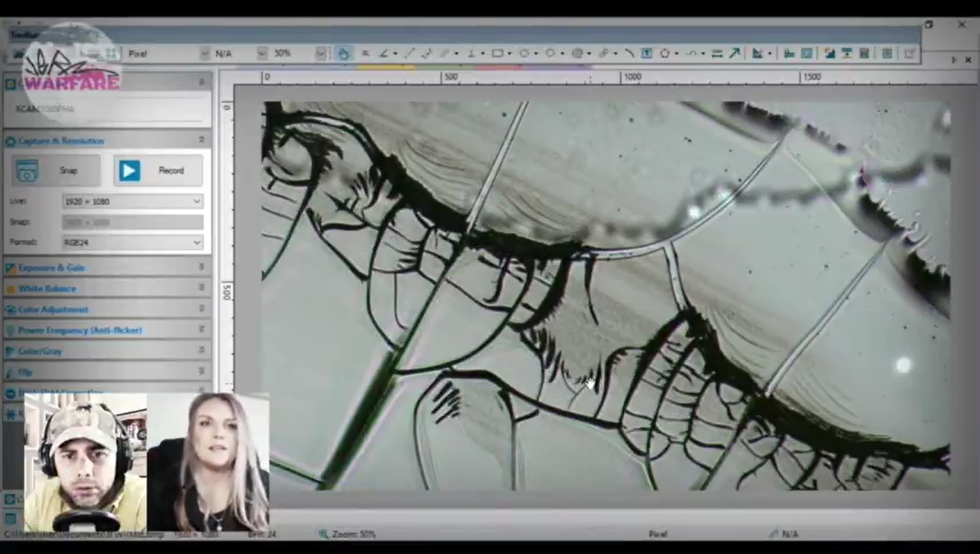The width and height of the screenshot is (980, 554).
Task: Expand the Color Adjustment section chevron
Action: tap(201, 308)
